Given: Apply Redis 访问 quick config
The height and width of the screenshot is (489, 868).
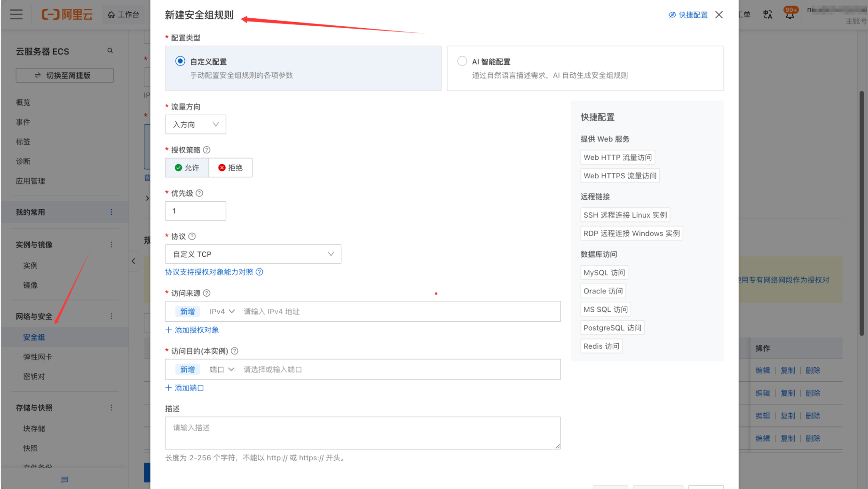Looking at the screenshot, I should [601, 346].
